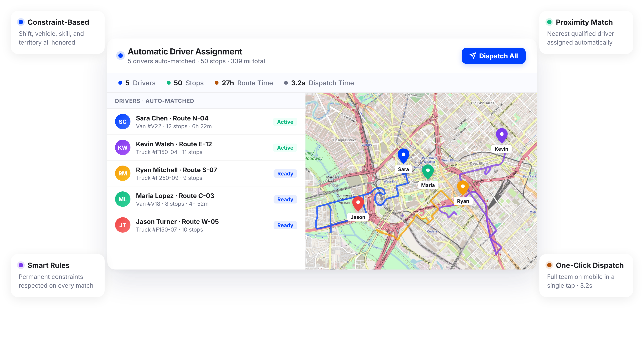Viewport: 644px width, 352px height.
Task: Click the Ready badge on Maria Lopez's row
Action: tap(285, 199)
